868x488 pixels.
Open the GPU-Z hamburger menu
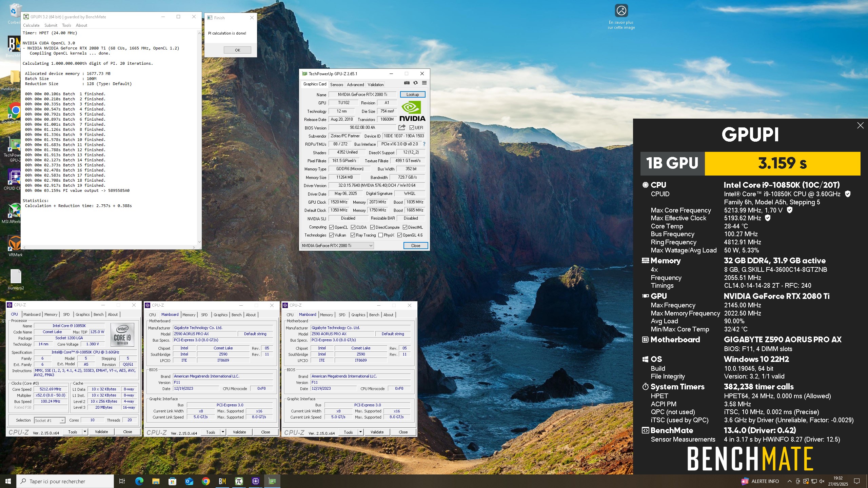(x=424, y=83)
